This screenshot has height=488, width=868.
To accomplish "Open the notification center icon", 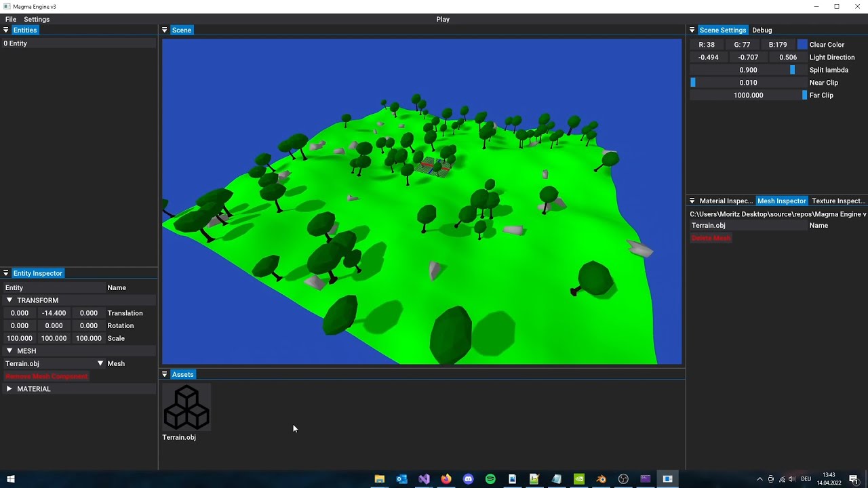I will (854, 479).
